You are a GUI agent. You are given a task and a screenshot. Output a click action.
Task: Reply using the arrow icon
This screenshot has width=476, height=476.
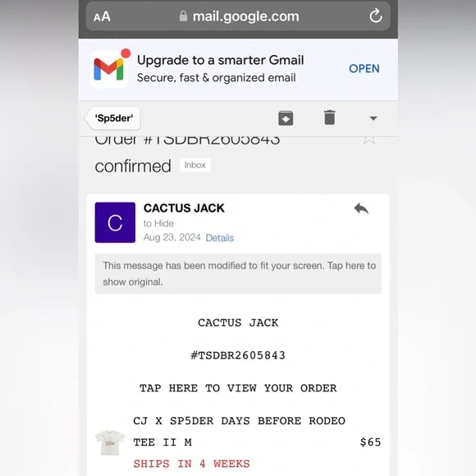pos(361,208)
